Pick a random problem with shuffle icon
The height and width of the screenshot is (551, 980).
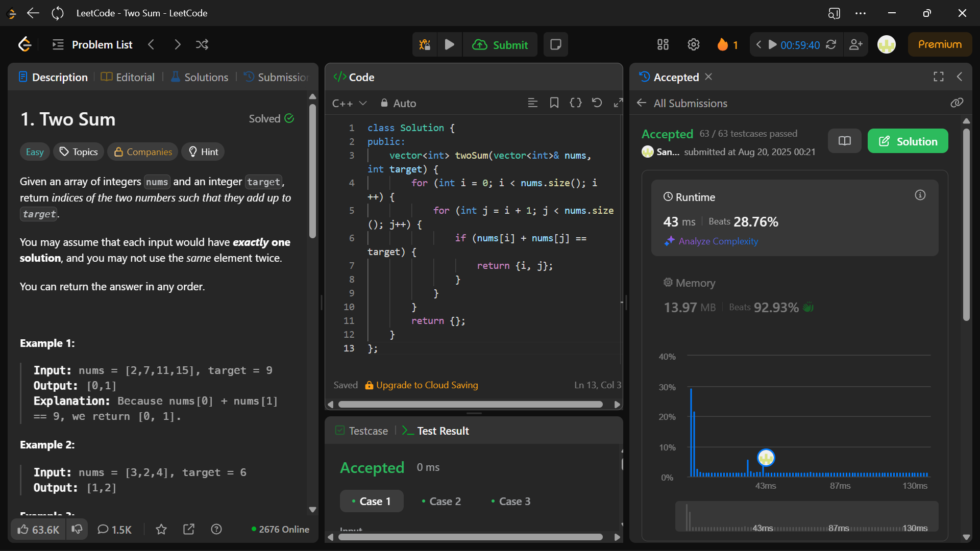(202, 45)
